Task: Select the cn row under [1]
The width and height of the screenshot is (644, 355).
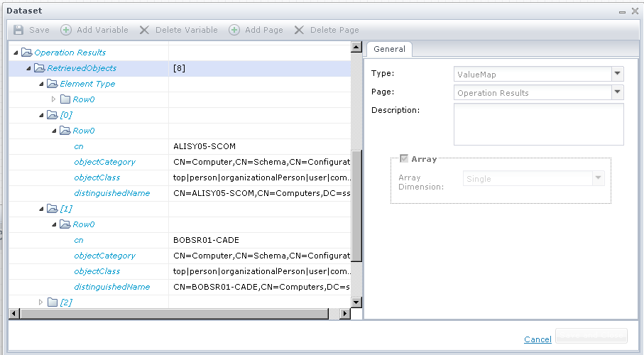Action: click(180, 241)
